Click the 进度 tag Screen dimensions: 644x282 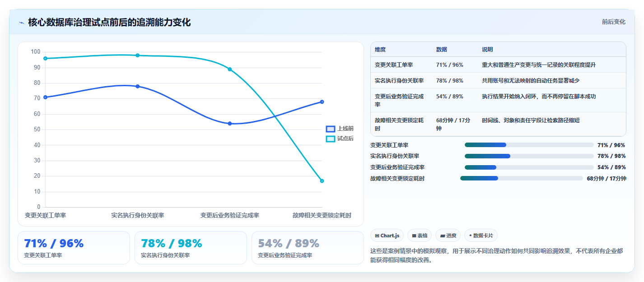(x=448, y=236)
